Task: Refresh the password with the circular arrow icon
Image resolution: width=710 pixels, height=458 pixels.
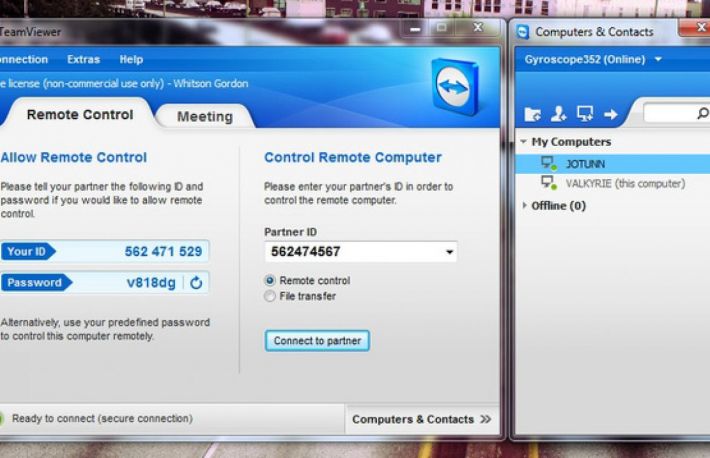Action: pyautogui.click(x=196, y=283)
